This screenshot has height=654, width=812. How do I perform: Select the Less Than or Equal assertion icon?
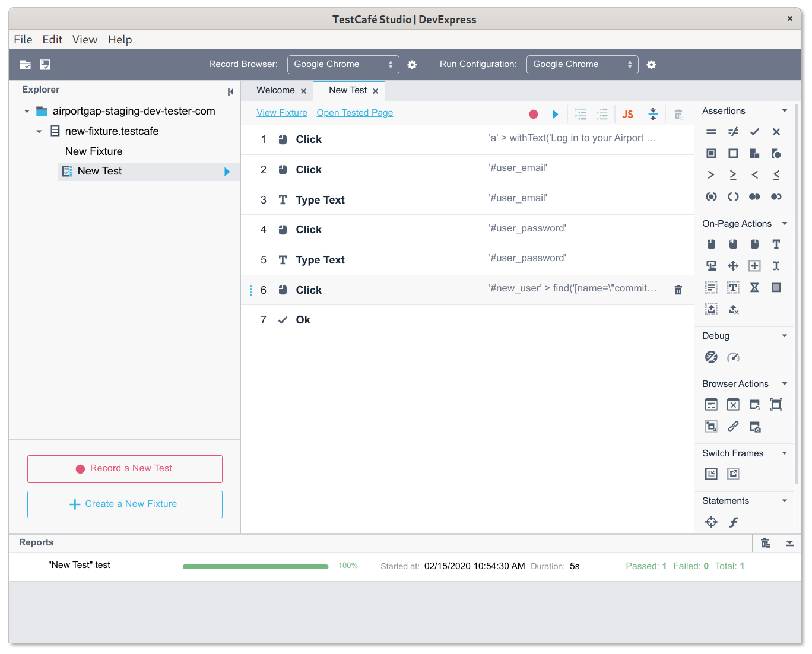point(776,175)
